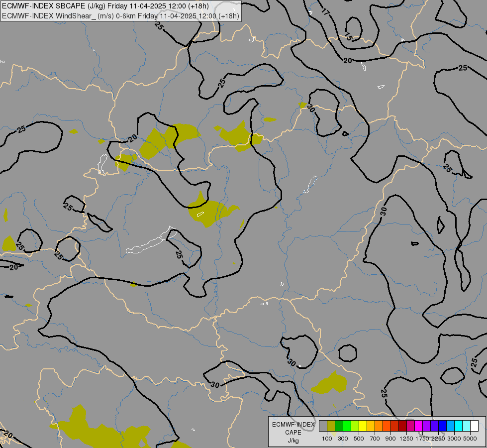Click the '300' legend scale value
487x448 pixels.
343,439
